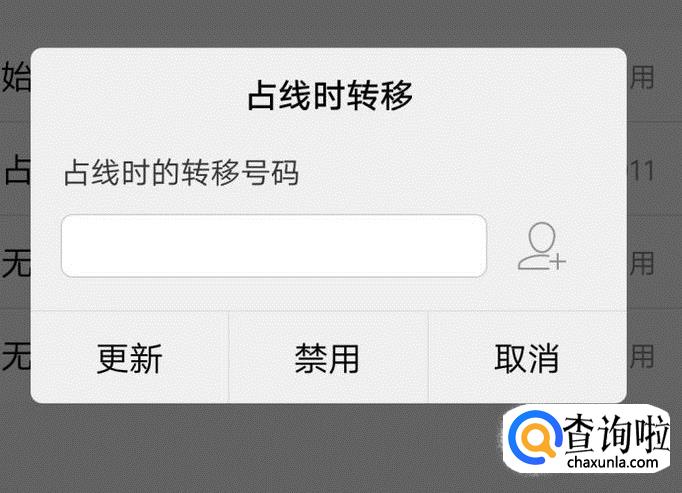682x493 pixels.
Task: Click the 用 status beside the input row
Action: tap(642, 263)
